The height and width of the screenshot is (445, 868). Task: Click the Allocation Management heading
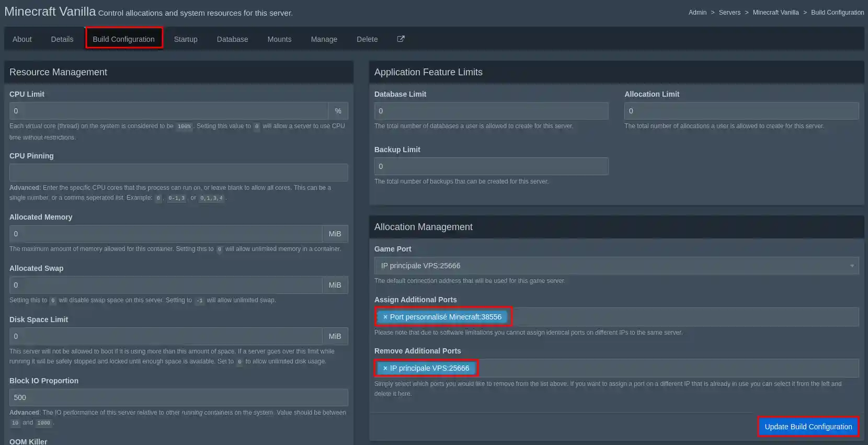tap(424, 227)
